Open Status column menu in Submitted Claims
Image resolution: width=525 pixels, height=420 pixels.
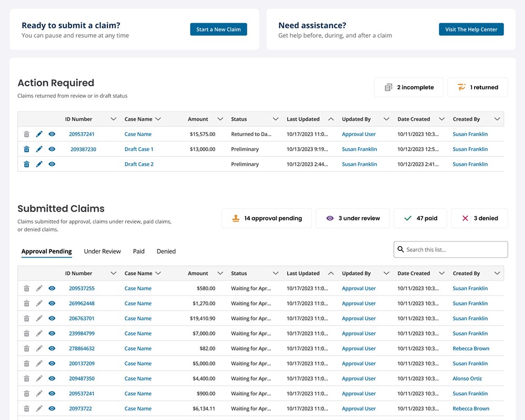point(276,274)
